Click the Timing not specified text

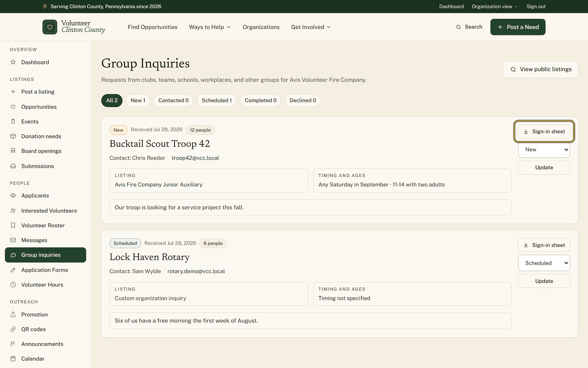coord(344,298)
